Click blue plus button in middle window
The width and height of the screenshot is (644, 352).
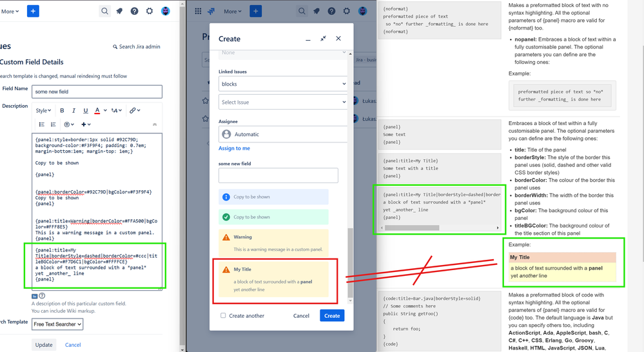(x=255, y=11)
